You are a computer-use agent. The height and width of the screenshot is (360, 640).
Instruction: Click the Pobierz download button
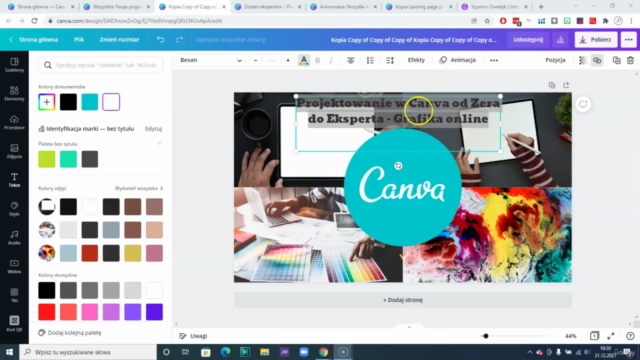(596, 40)
